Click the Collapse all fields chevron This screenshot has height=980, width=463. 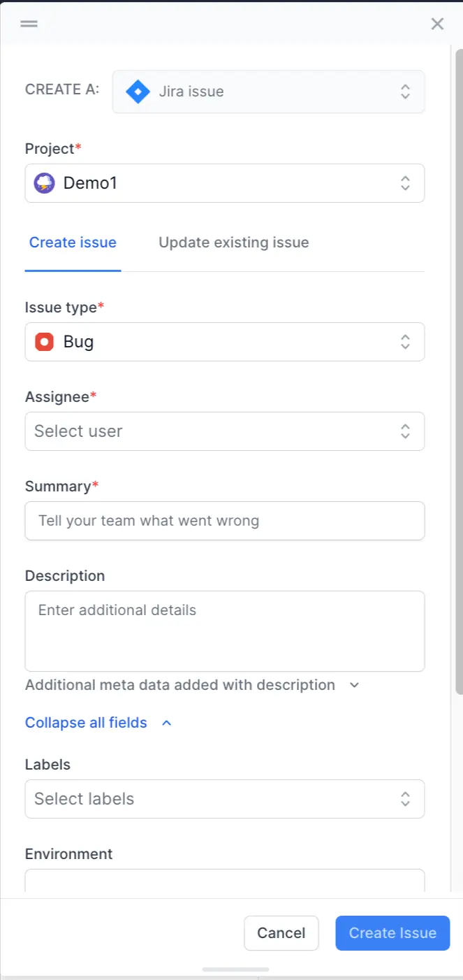point(167,723)
